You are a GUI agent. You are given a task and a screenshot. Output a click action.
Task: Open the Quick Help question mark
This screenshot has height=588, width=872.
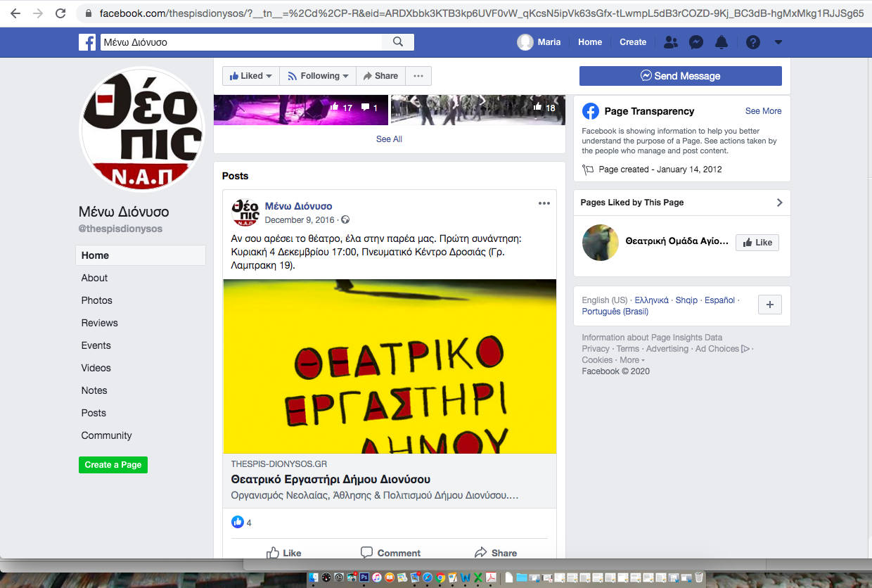click(753, 42)
